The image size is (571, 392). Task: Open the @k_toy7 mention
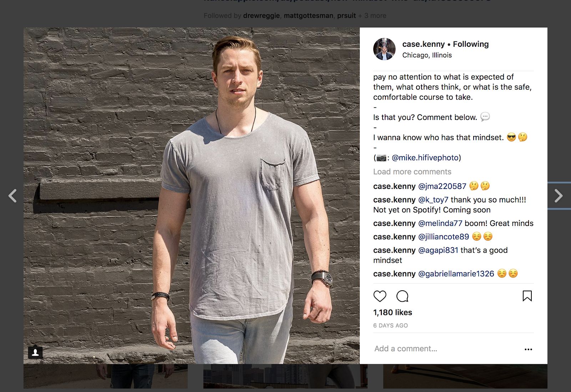pos(433,200)
